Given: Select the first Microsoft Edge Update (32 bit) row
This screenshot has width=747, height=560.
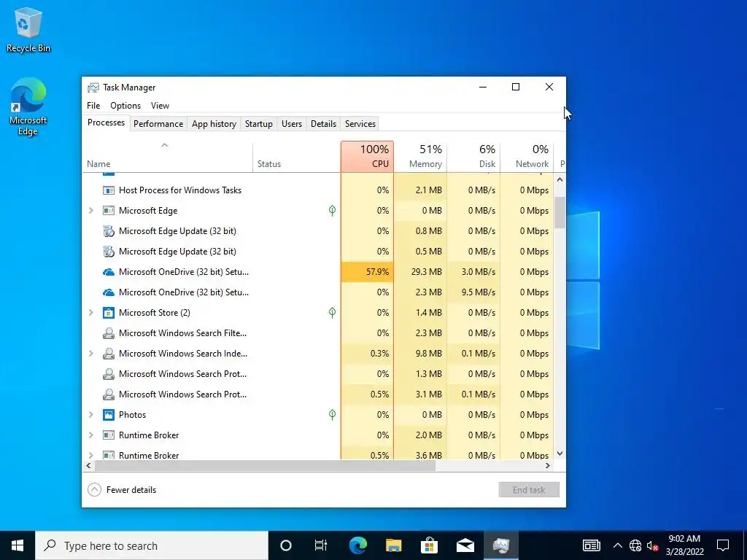Looking at the screenshot, I should point(318,231).
